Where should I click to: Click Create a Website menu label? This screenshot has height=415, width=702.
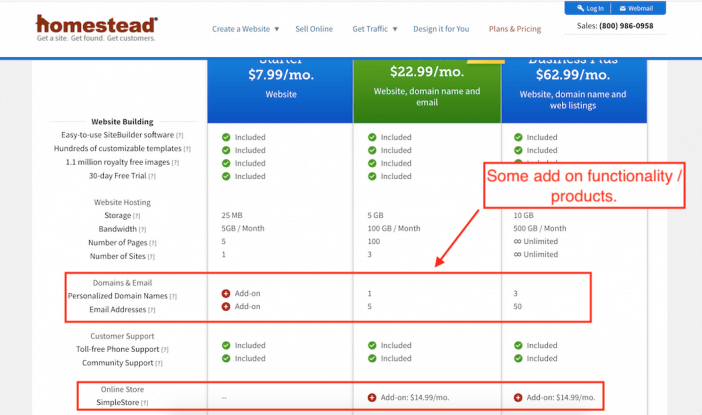[x=241, y=29]
